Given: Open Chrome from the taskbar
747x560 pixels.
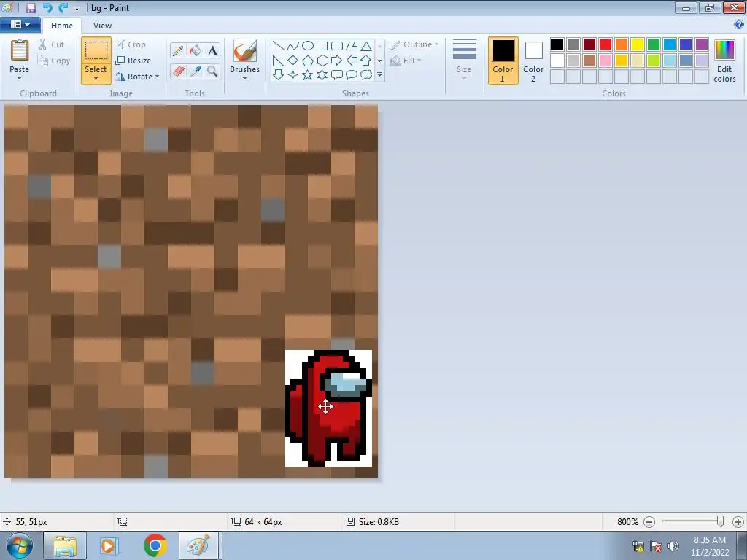Looking at the screenshot, I should (x=155, y=545).
